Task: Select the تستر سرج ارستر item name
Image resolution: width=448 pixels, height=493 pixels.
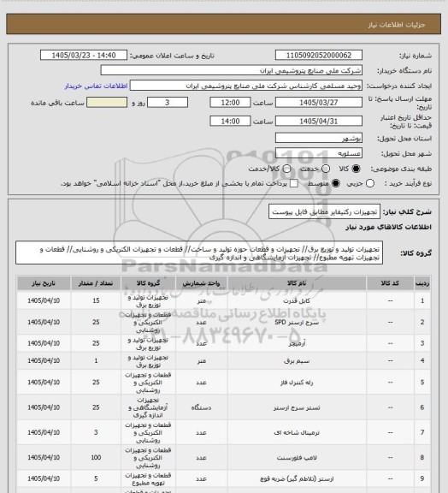Action: coord(297,407)
